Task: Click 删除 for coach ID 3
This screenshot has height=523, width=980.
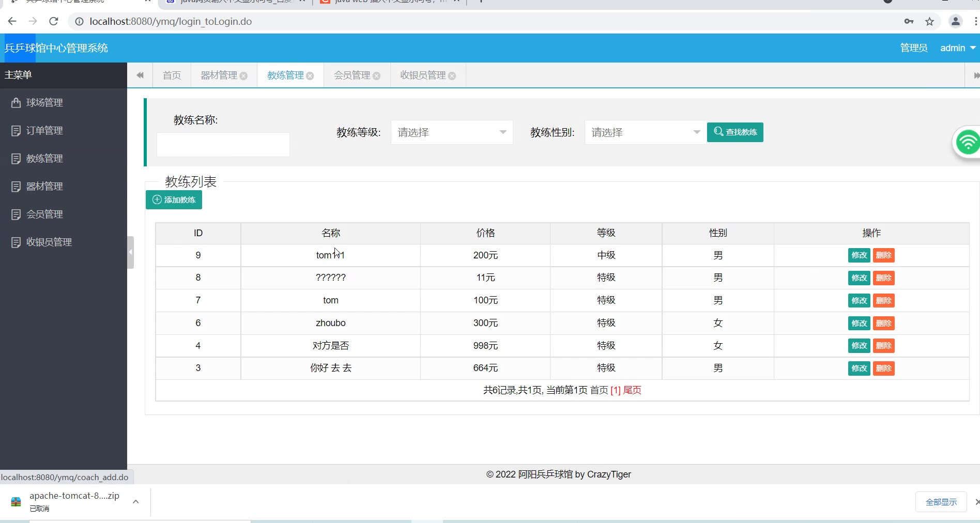Action: click(884, 368)
